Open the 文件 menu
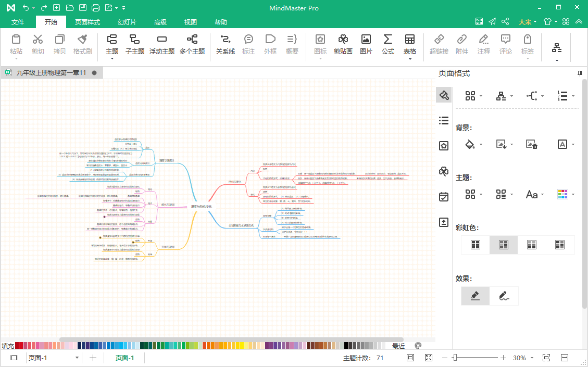The height and width of the screenshot is (367, 588). tap(18, 22)
